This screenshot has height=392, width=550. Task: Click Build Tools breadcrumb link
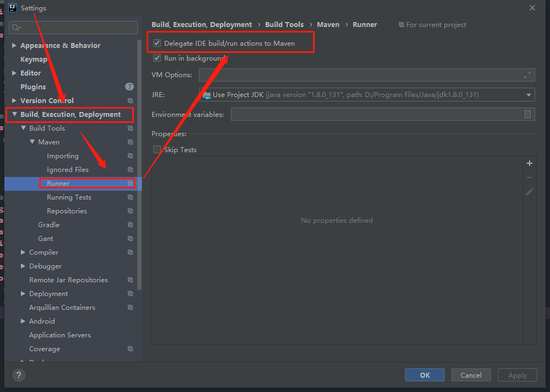pyautogui.click(x=284, y=25)
